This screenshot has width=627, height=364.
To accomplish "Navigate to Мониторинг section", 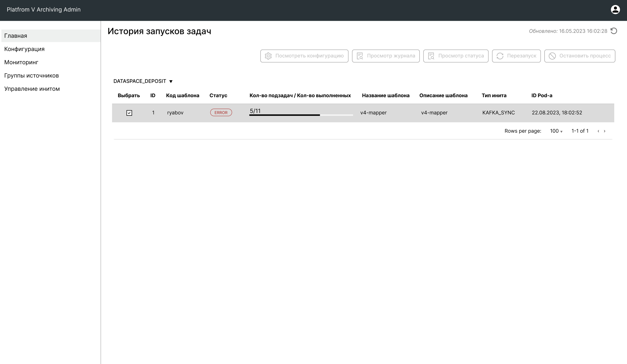I will (21, 62).
